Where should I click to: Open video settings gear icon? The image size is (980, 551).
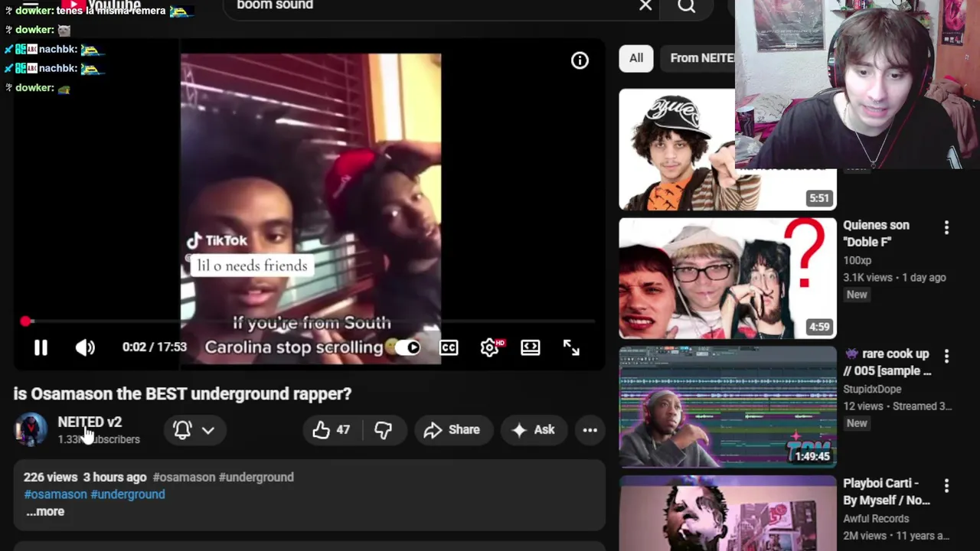coord(490,347)
